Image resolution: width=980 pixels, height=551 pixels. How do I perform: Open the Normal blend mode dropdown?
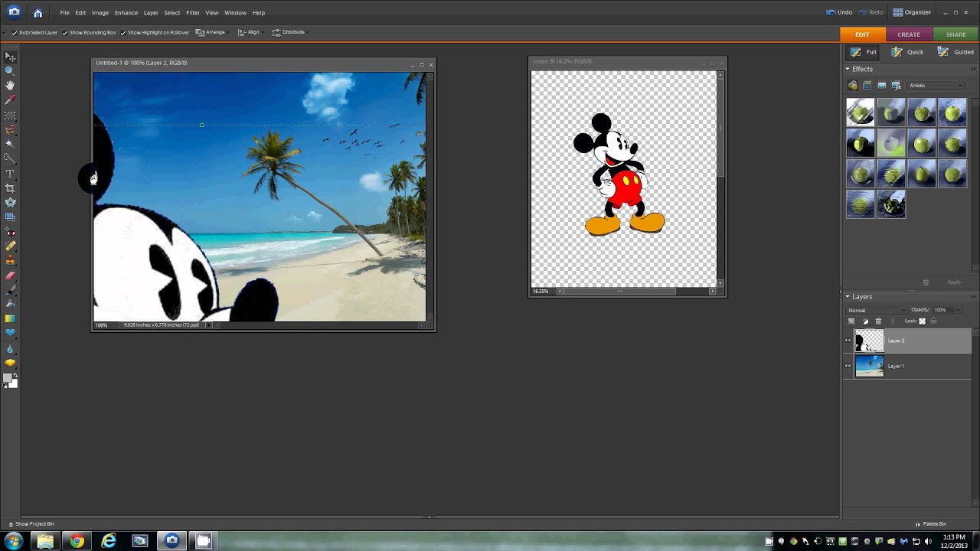pos(877,311)
